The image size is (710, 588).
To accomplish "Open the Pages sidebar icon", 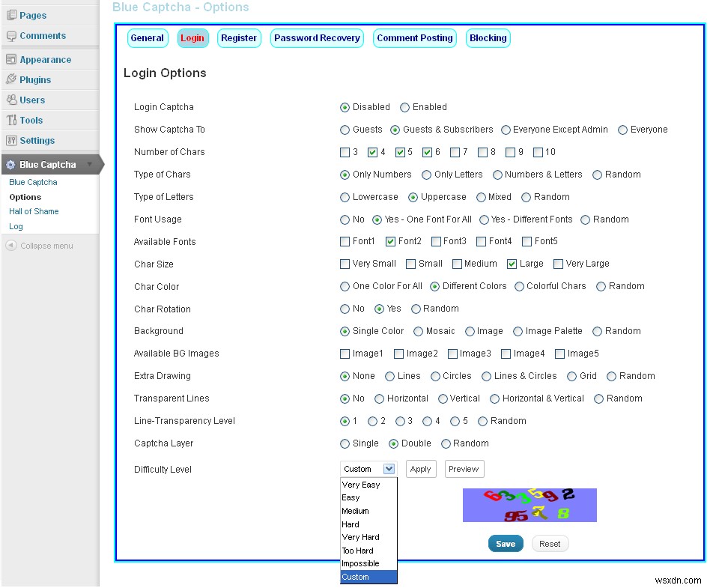I will click(x=11, y=14).
